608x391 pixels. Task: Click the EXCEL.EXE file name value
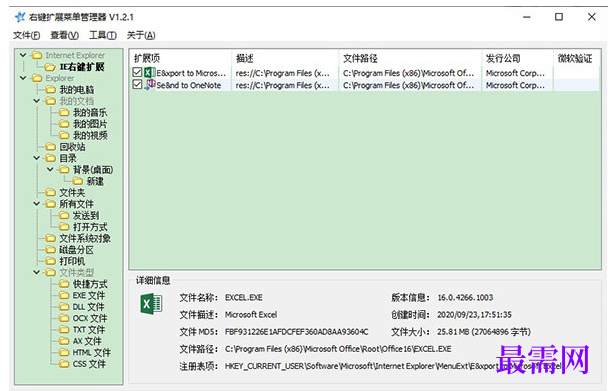point(244,298)
